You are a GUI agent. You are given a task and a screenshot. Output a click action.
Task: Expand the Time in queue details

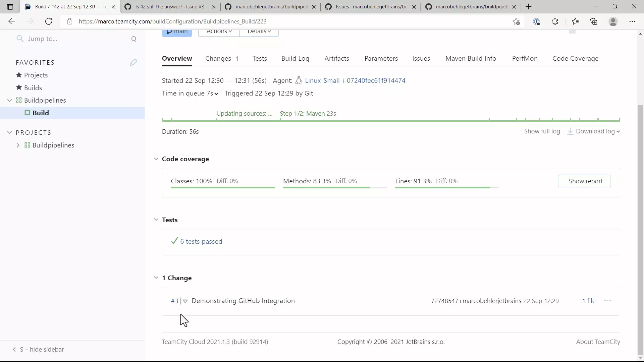(x=216, y=94)
